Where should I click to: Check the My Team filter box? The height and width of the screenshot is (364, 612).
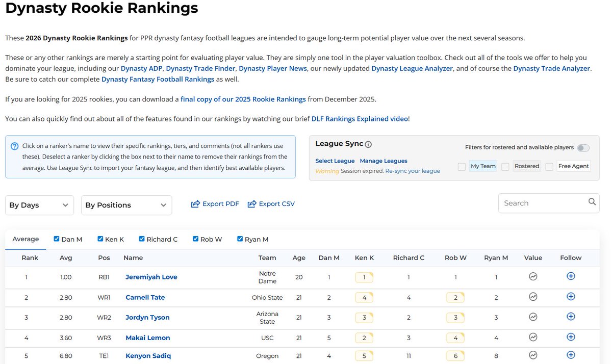462,167
